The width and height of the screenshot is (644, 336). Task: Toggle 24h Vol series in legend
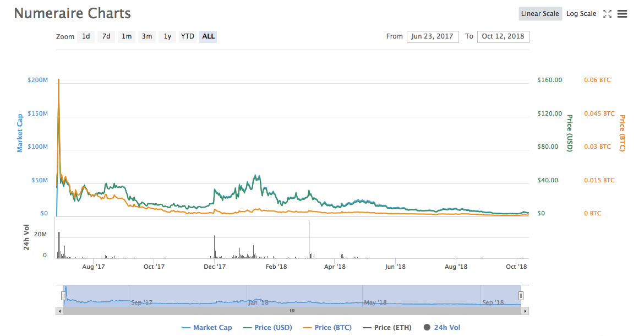click(x=442, y=327)
